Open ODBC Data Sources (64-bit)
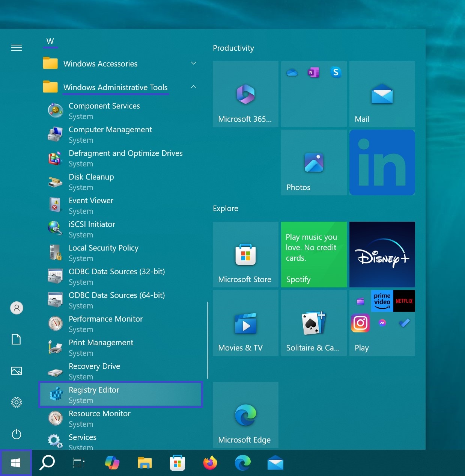The width and height of the screenshot is (465, 476). (120, 301)
